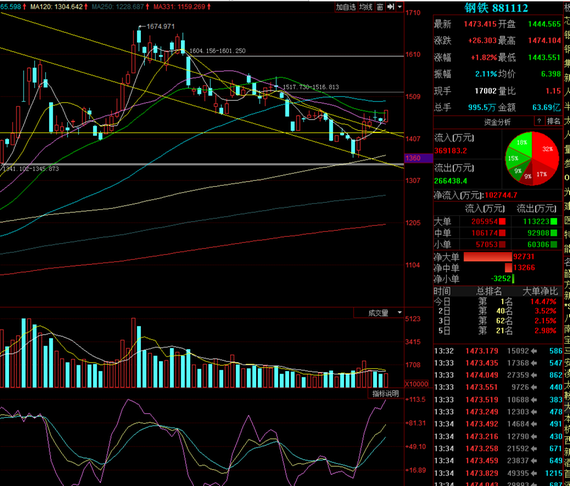This screenshot has width=570, height=486.
Task: Click the tick row with price 1473.551
Action: tap(498, 387)
